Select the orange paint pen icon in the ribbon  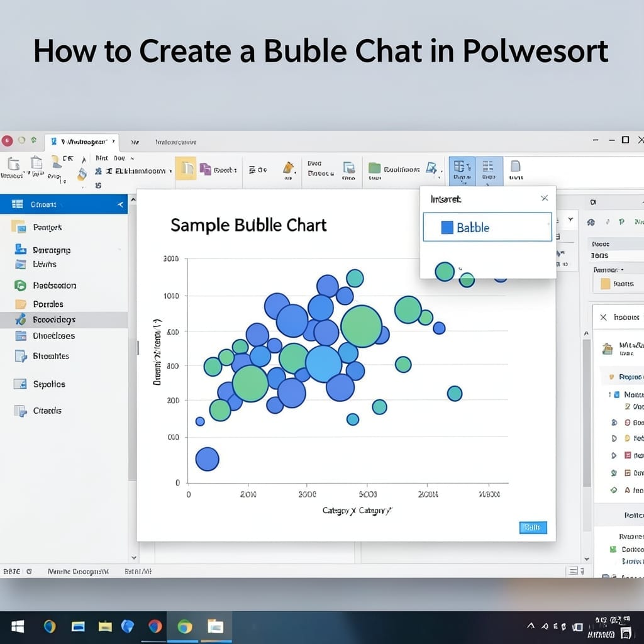coord(288,168)
